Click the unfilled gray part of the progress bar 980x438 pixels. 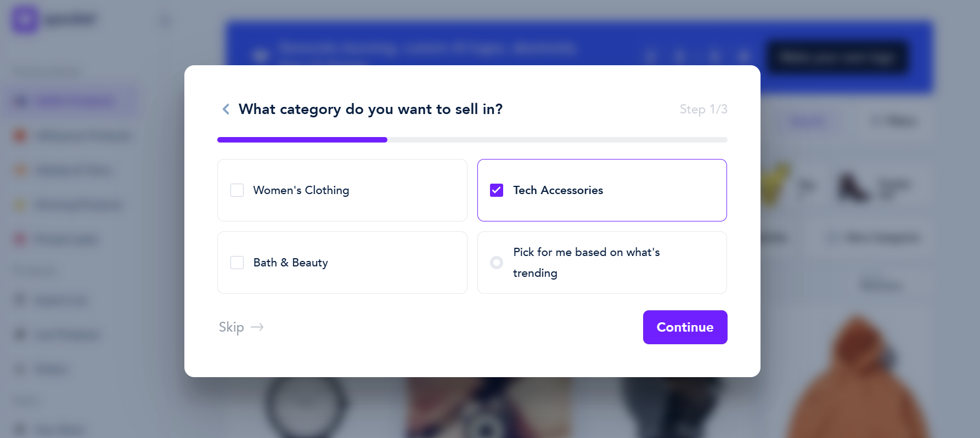pos(557,140)
